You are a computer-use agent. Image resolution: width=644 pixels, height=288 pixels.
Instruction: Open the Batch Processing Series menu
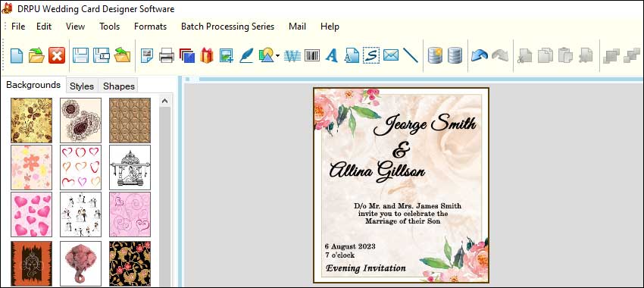click(x=227, y=27)
